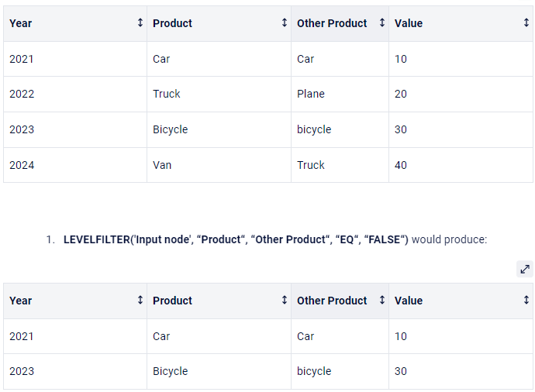535x392 pixels.
Task: Sort bottom table by Value column icon
Action: (x=526, y=301)
